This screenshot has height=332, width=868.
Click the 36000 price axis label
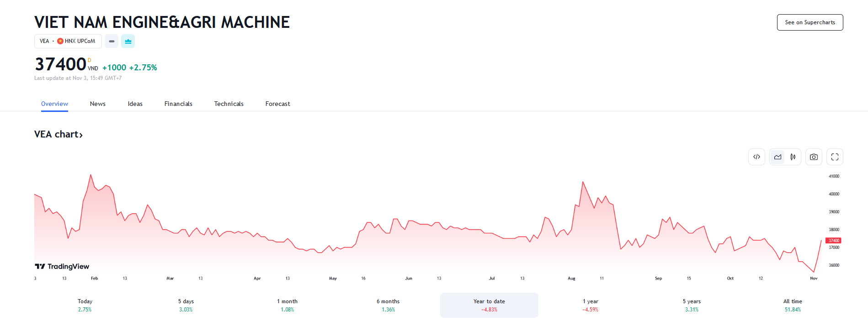[x=834, y=265]
